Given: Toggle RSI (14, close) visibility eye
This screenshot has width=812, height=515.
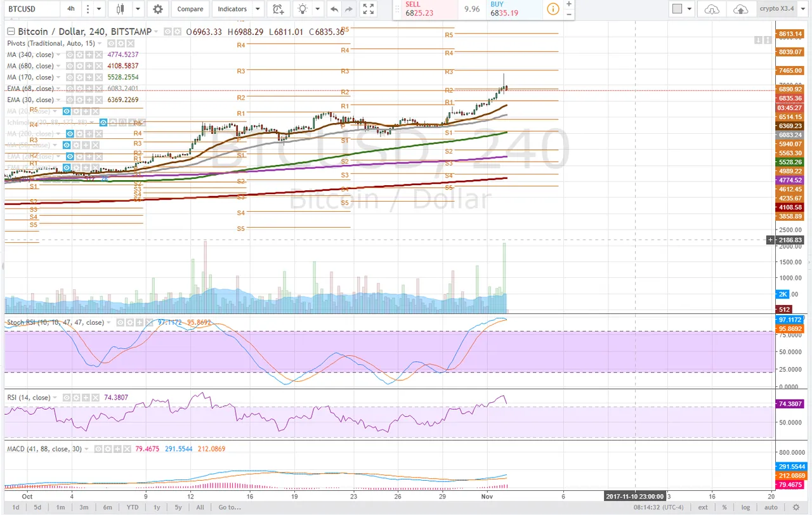Looking at the screenshot, I should [x=67, y=398].
